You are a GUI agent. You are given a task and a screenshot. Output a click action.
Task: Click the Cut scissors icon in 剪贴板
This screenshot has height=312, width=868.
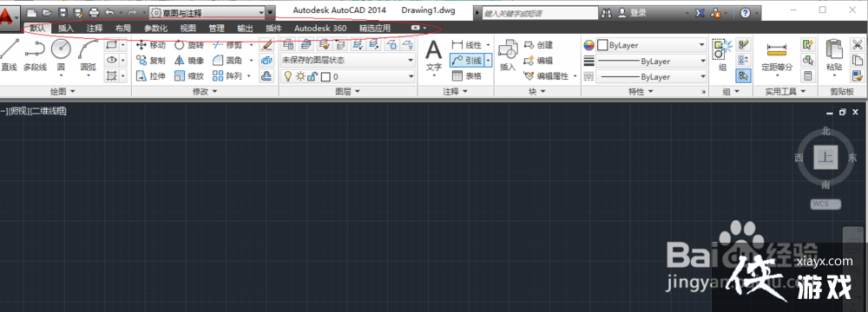(x=858, y=45)
